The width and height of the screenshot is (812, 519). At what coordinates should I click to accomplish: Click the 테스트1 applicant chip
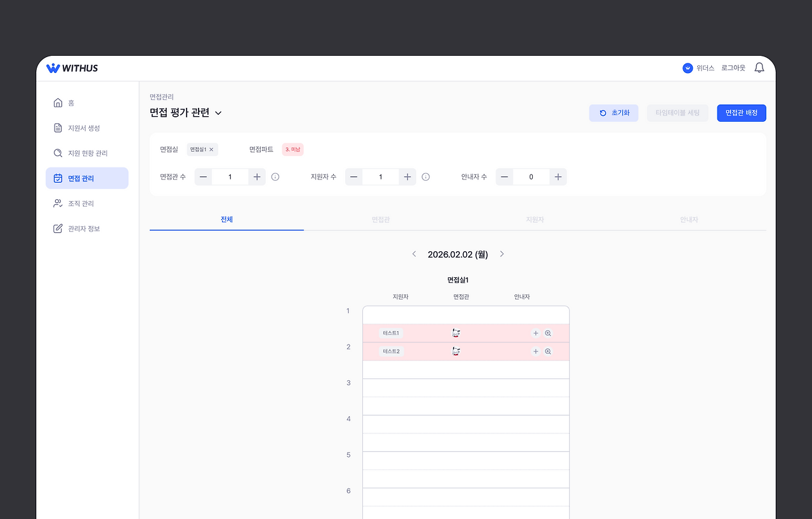coord(391,333)
